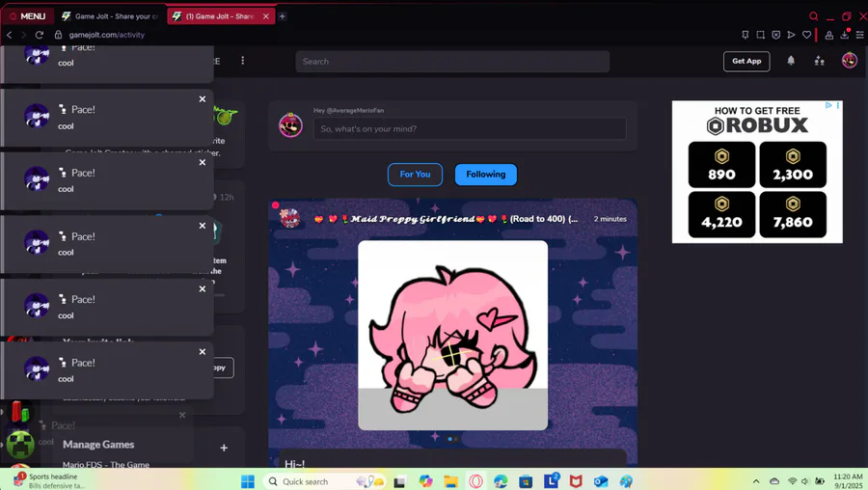Select the 890 Robux ad tile
This screenshot has width=868, height=490.
(x=721, y=164)
